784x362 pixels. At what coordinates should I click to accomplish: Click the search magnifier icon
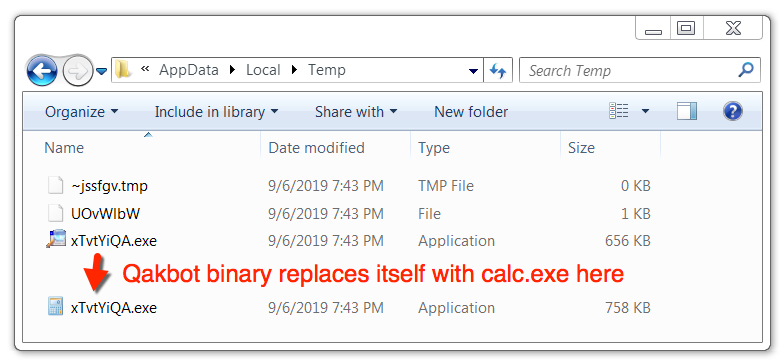coord(746,70)
